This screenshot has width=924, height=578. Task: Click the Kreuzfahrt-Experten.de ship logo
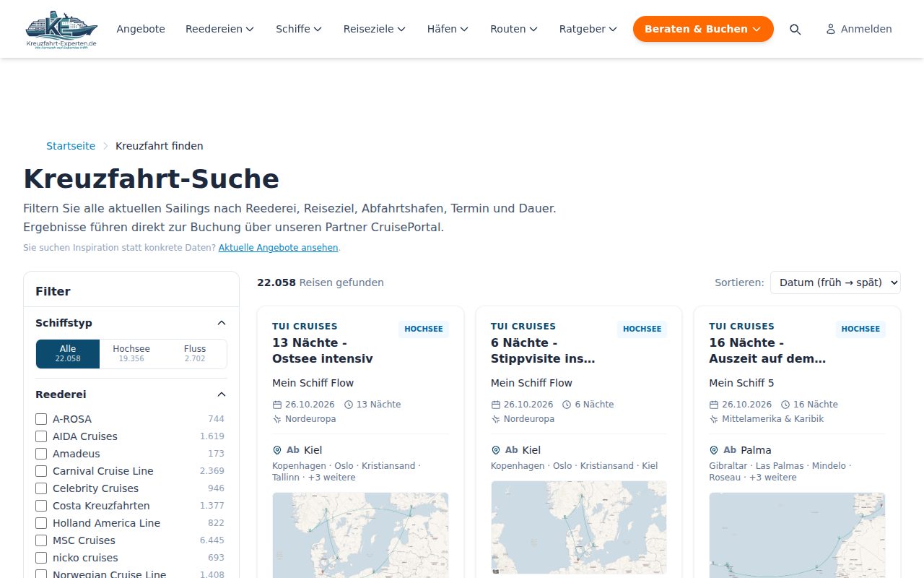pos(61,29)
